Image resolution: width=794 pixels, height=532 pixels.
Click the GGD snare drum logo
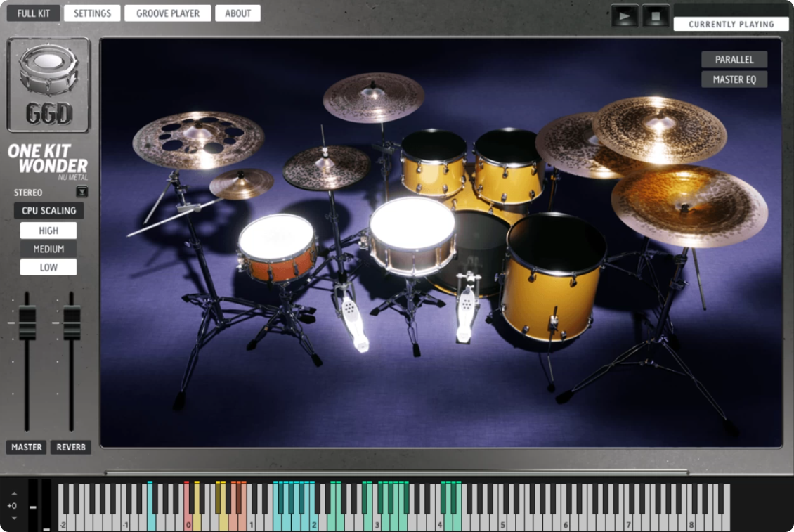(x=48, y=84)
